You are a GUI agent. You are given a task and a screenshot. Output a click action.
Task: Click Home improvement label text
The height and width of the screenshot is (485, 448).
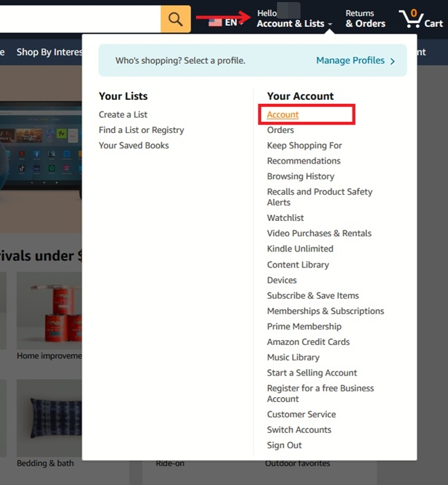tap(49, 356)
